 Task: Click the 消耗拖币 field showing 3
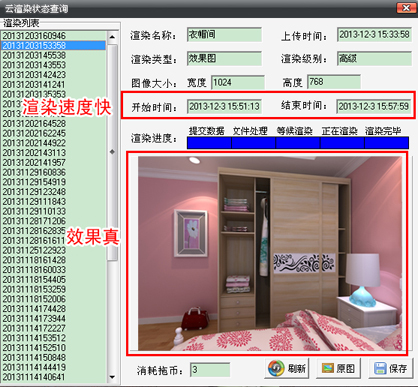[210, 370]
